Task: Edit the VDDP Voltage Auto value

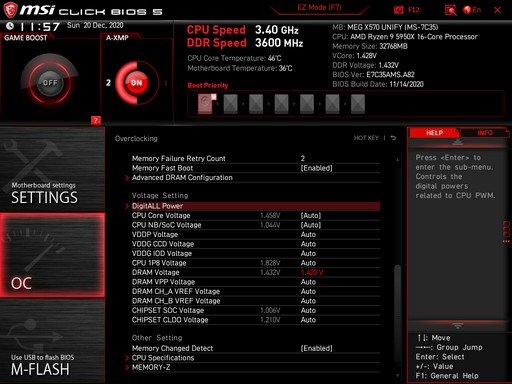Action: click(308, 235)
